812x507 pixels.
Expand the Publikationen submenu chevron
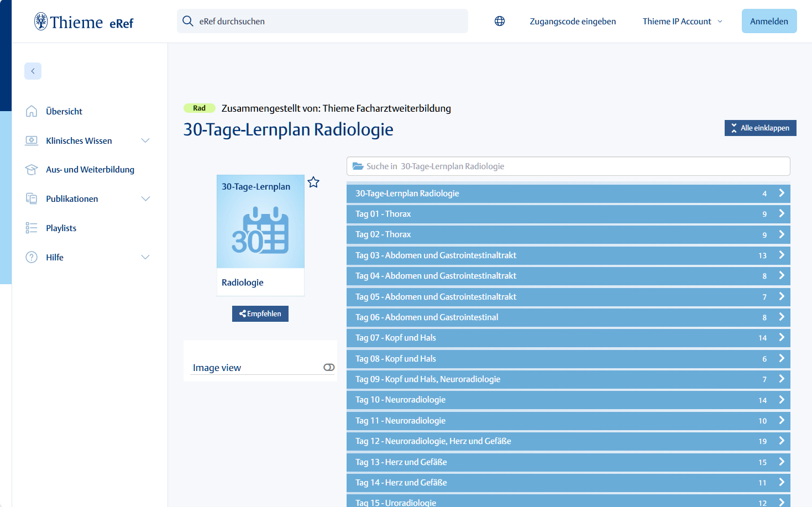coord(145,198)
